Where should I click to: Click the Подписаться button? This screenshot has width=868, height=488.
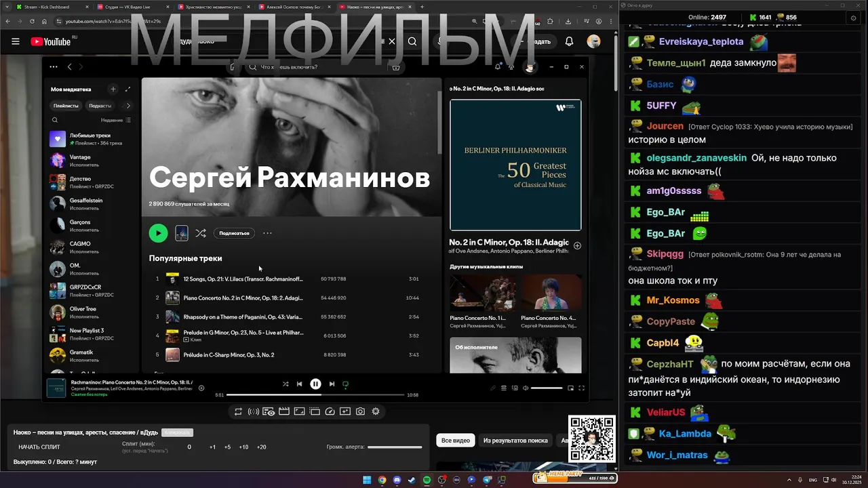tap(234, 233)
